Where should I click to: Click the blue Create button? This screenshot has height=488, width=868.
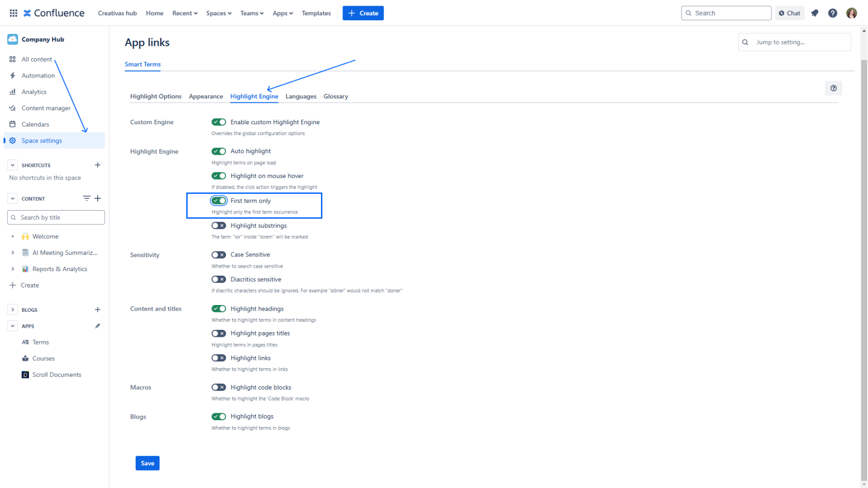363,12
